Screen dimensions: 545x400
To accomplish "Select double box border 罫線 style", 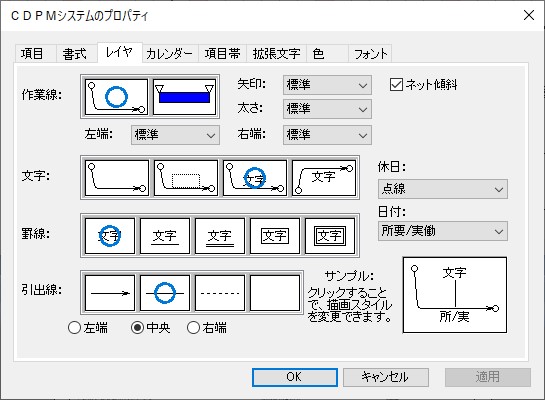I will tap(330, 236).
